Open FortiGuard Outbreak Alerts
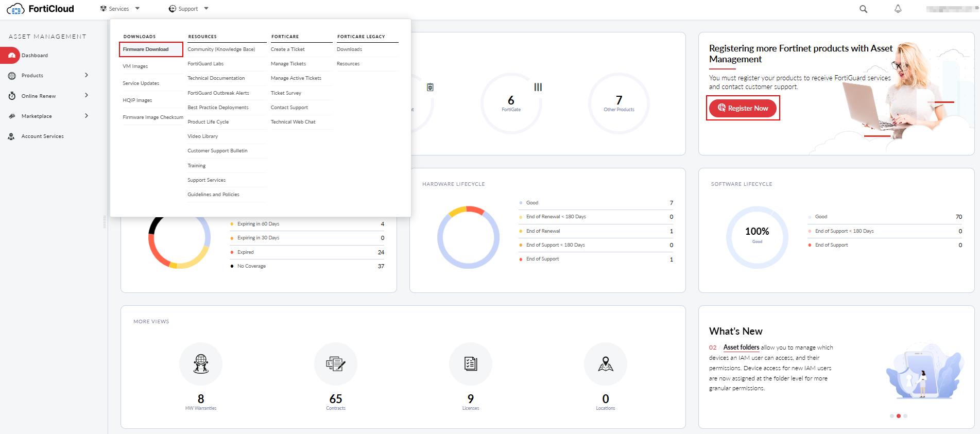The width and height of the screenshot is (980, 434). (218, 93)
